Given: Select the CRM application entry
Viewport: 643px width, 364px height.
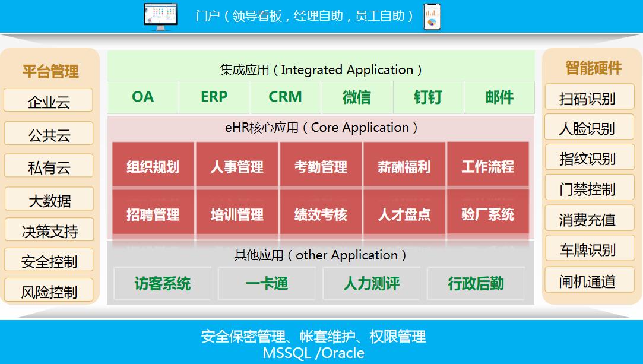Looking at the screenshot, I should (286, 97).
